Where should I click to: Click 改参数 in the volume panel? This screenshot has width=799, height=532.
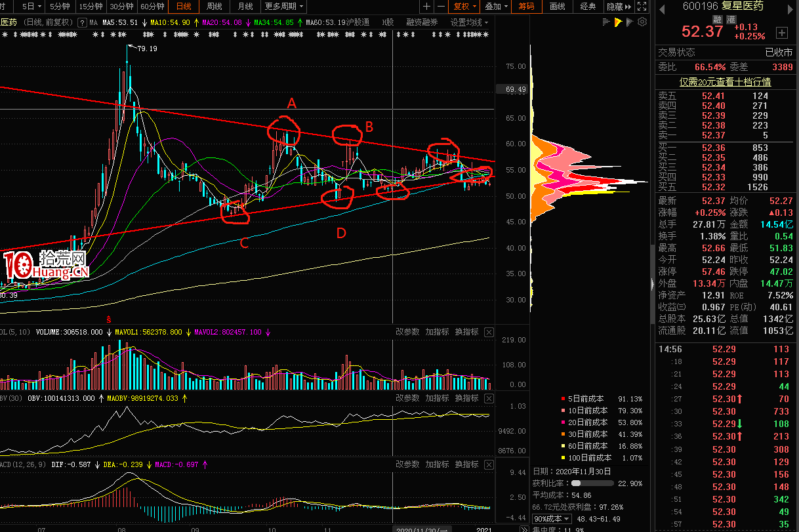(x=407, y=332)
